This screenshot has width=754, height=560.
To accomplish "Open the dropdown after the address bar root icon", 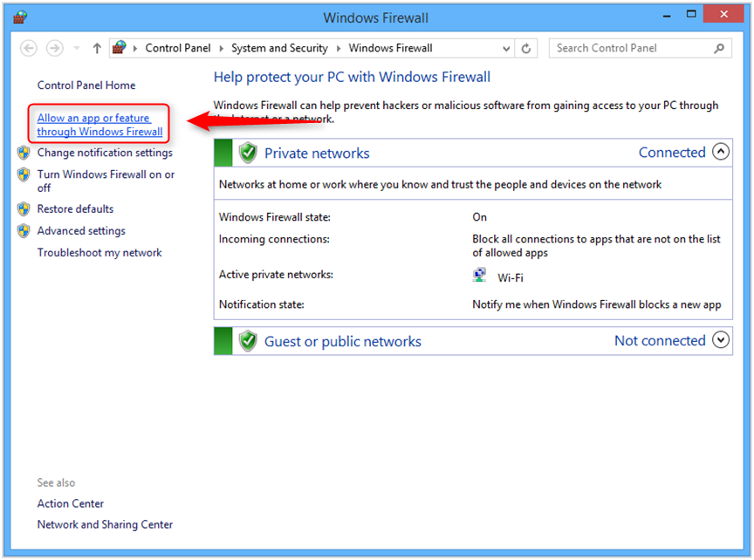I will click(x=135, y=48).
